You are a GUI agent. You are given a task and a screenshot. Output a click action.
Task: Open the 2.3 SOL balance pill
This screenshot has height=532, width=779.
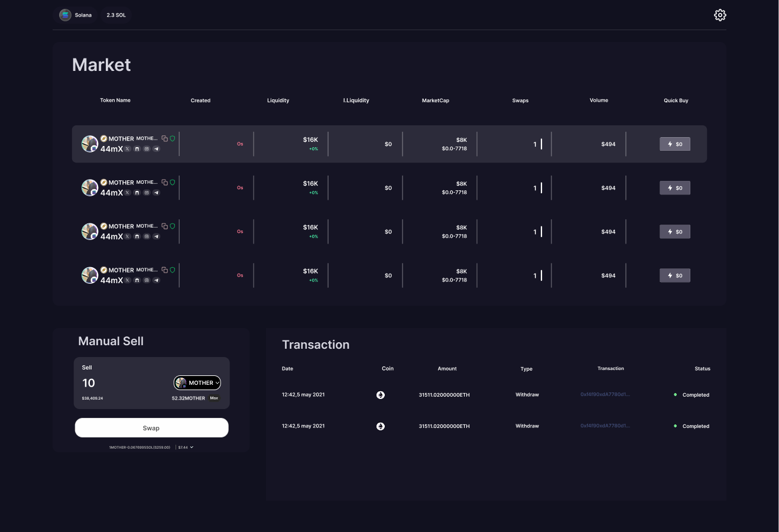(116, 15)
